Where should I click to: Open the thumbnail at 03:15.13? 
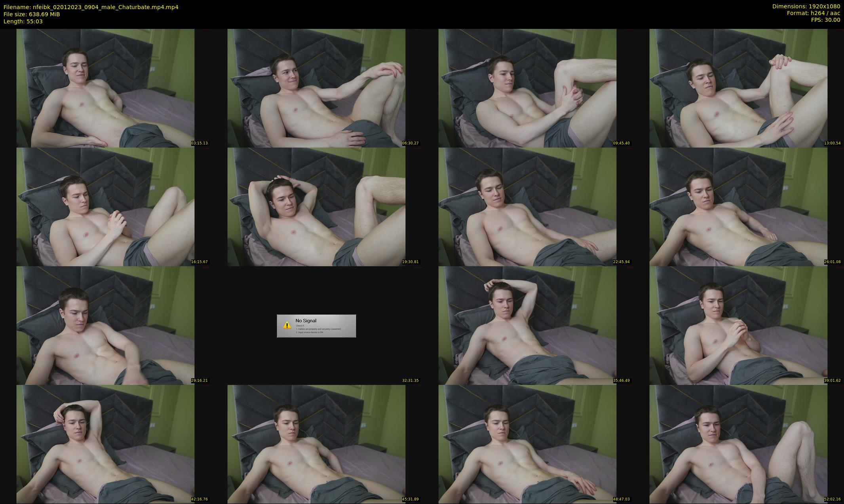(x=105, y=88)
